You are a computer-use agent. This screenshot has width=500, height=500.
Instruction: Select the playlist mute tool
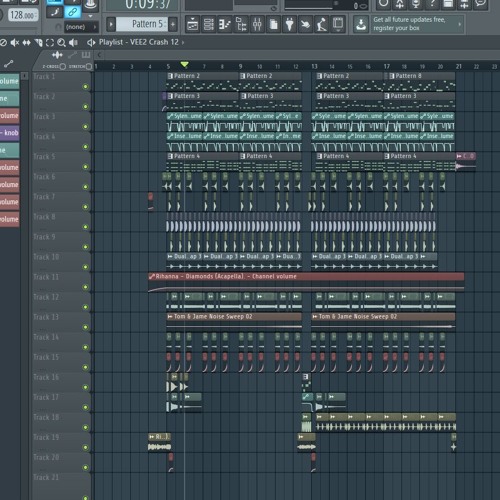pyautogui.click(x=14, y=42)
